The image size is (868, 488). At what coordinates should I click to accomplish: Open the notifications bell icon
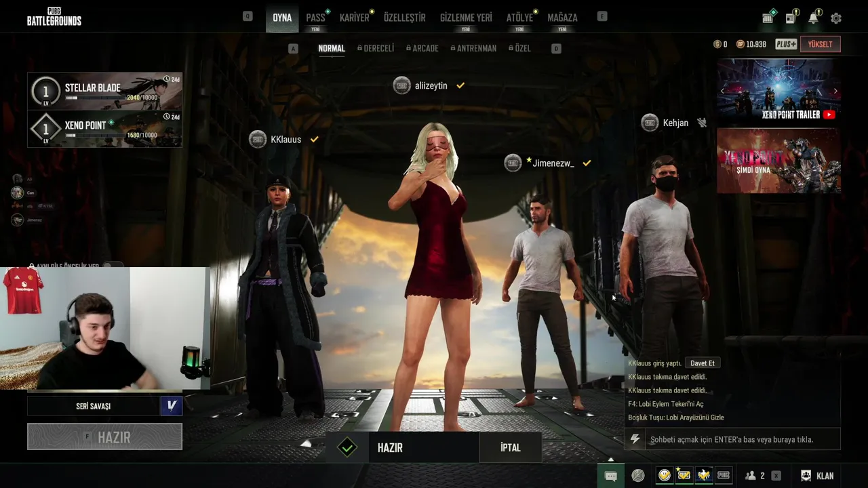click(x=814, y=18)
